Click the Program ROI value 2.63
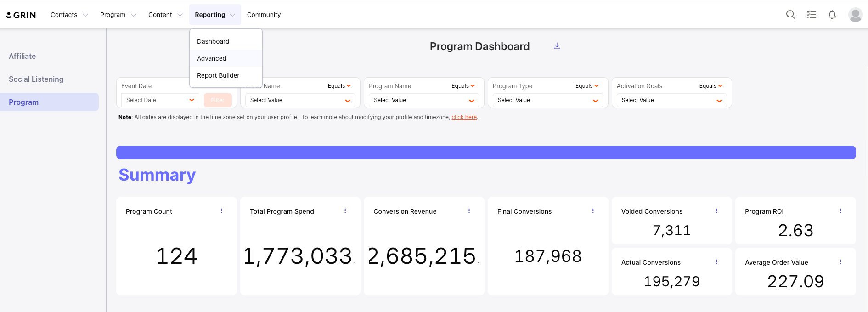Screen dimensions: 868x312 click(795, 230)
